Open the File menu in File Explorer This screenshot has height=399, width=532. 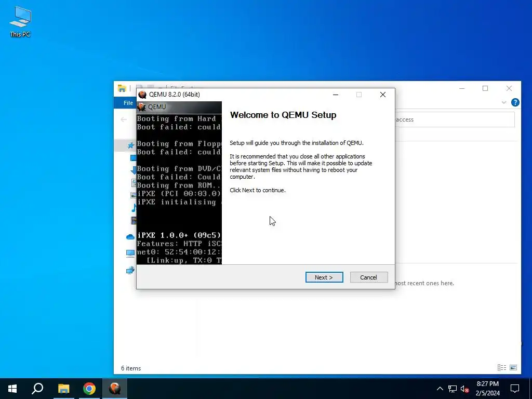pos(128,103)
